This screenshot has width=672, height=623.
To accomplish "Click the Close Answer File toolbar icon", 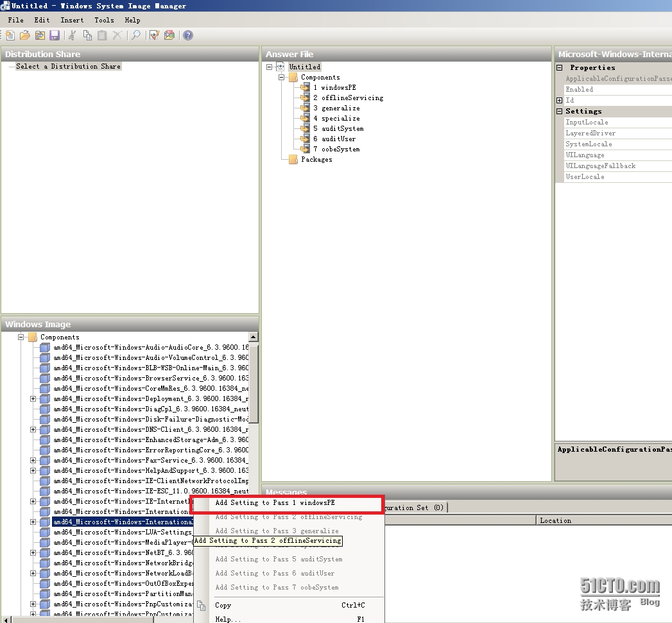I will click(x=40, y=35).
